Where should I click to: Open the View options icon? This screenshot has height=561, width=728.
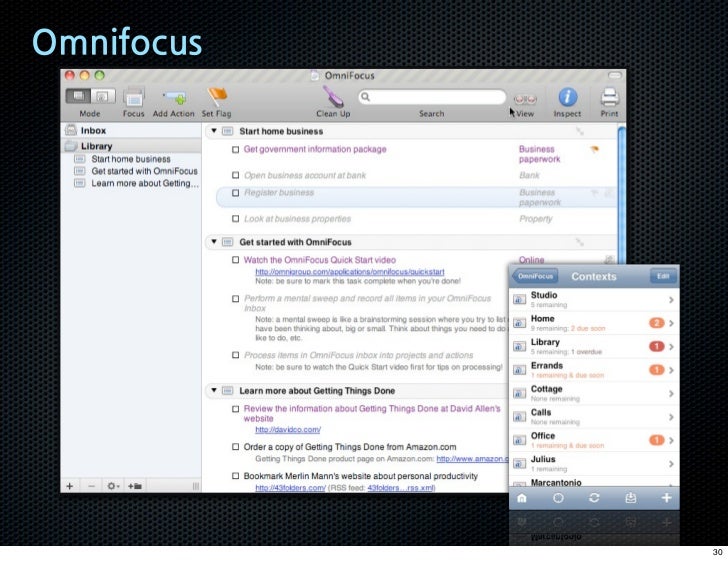click(x=525, y=99)
